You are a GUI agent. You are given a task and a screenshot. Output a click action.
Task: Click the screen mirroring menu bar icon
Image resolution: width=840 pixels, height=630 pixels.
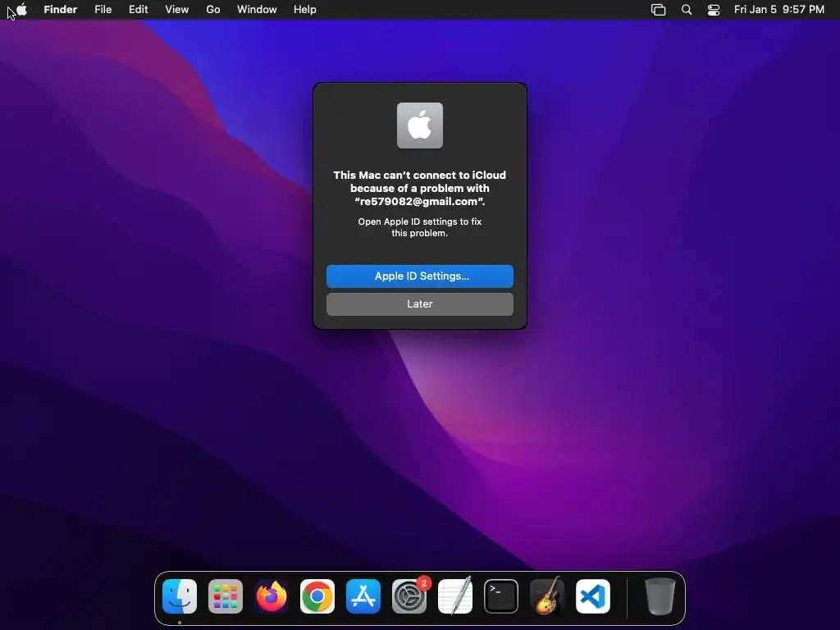click(659, 10)
